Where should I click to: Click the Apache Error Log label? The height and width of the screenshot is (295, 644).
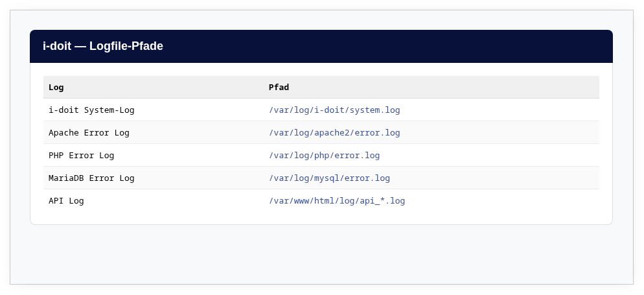point(89,133)
